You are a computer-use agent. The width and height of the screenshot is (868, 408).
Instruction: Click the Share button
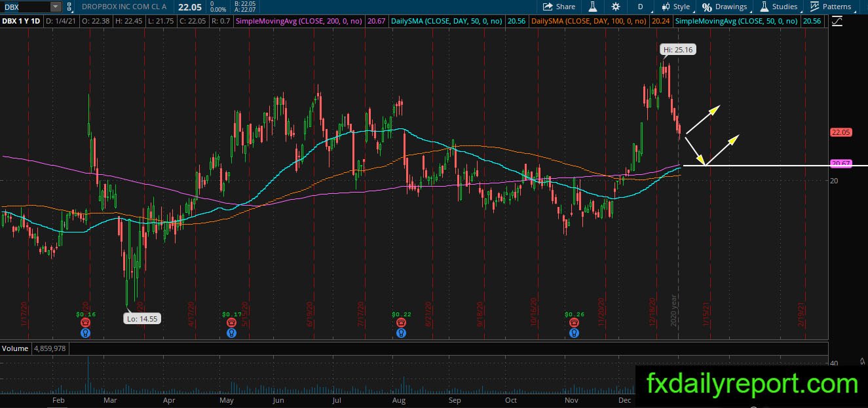coord(559,7)
